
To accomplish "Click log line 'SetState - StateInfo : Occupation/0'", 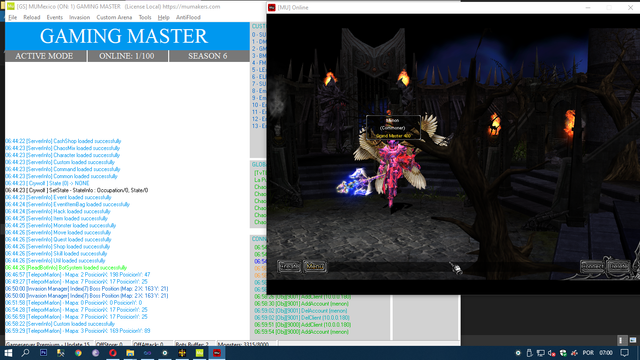I will [x=77, y=191].
